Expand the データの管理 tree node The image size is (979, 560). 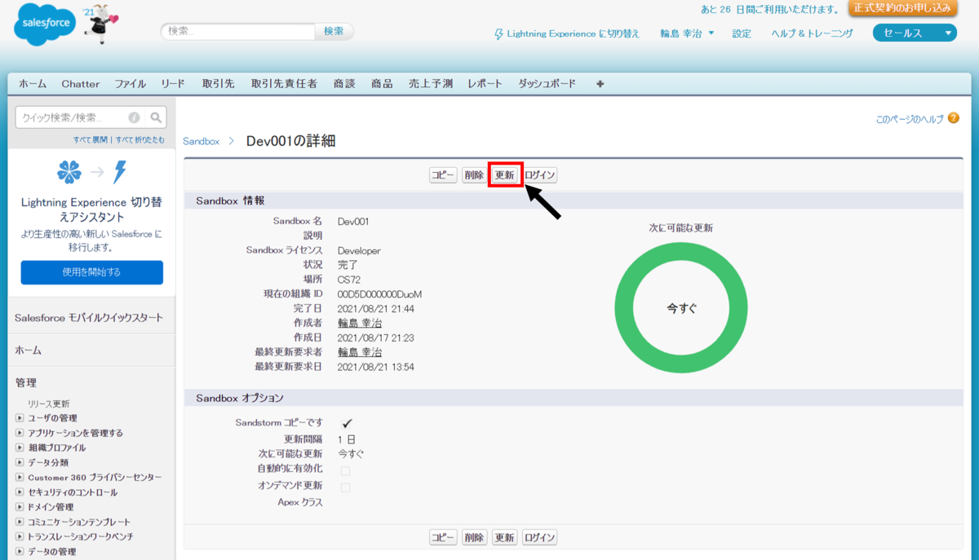pyautogui.click(x=20, y=552)
